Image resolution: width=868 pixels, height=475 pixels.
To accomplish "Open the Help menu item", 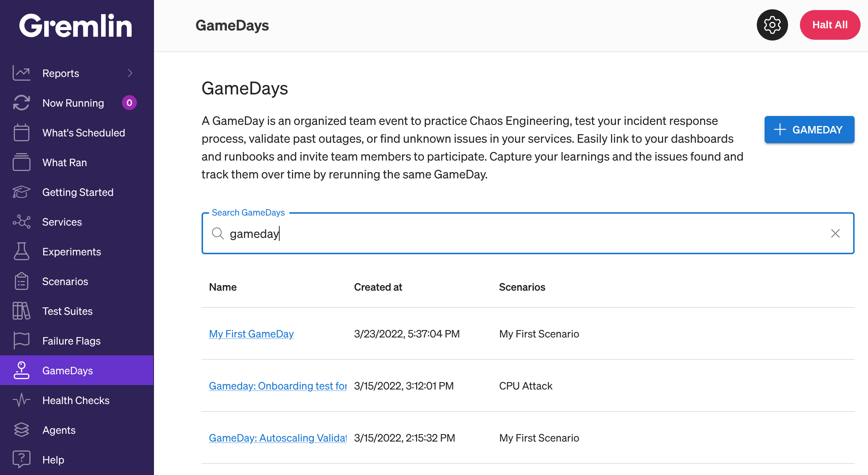I will 77,459.
